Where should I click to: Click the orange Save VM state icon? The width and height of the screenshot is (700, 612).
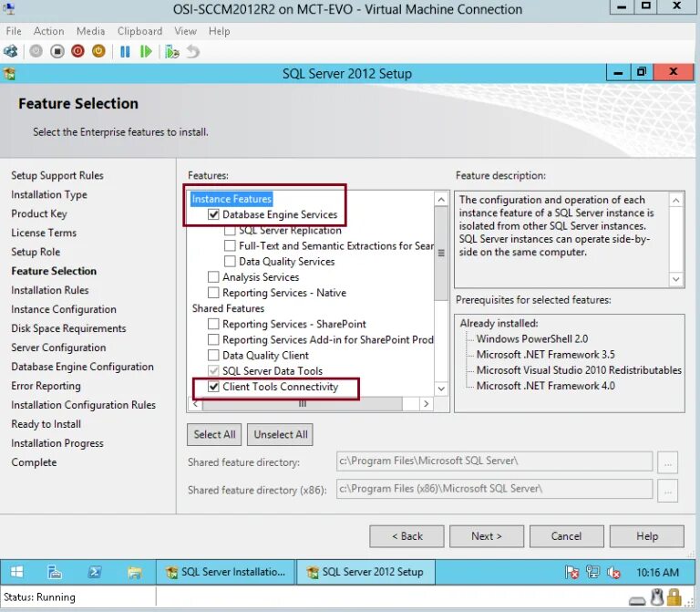tap(98, 51)
